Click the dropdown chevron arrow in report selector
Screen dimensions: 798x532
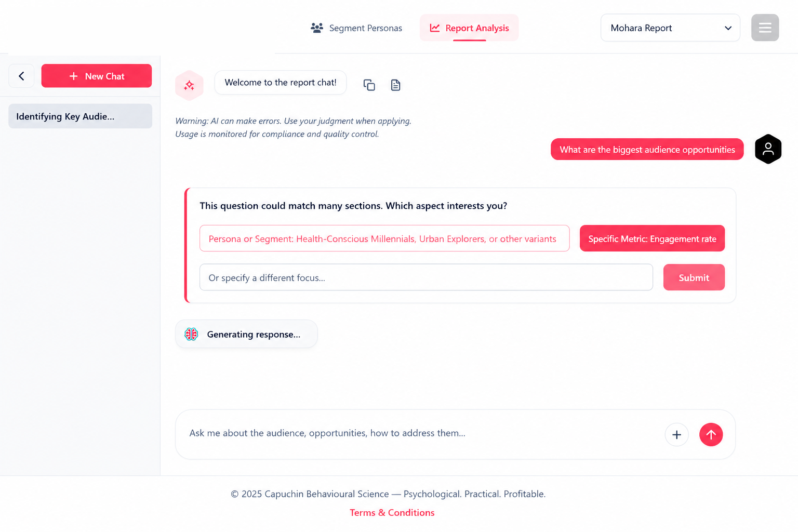[x=728, y=28]
